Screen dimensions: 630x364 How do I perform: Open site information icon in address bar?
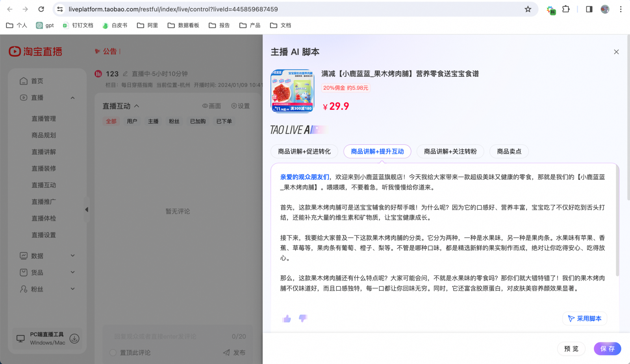(x=60, y=9)
